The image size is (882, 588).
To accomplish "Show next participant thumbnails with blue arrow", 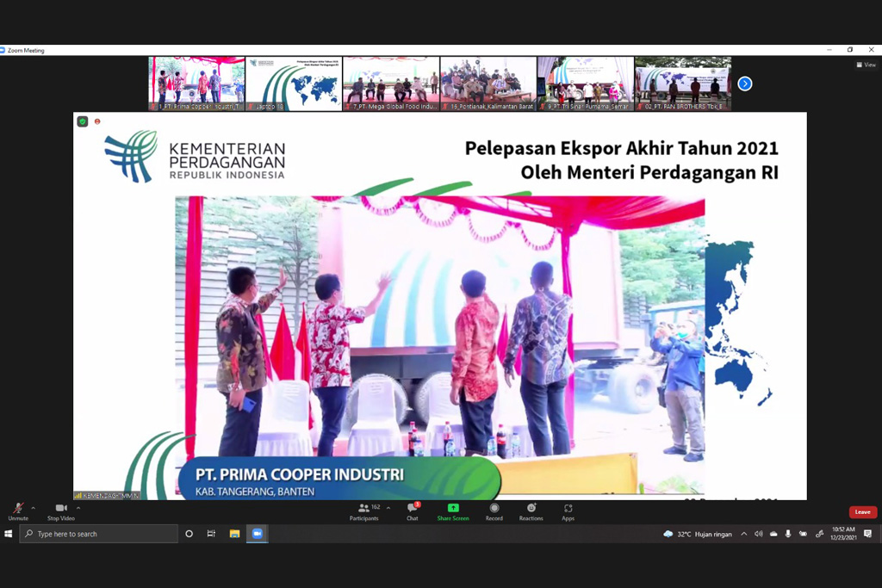I will point(745,84).
